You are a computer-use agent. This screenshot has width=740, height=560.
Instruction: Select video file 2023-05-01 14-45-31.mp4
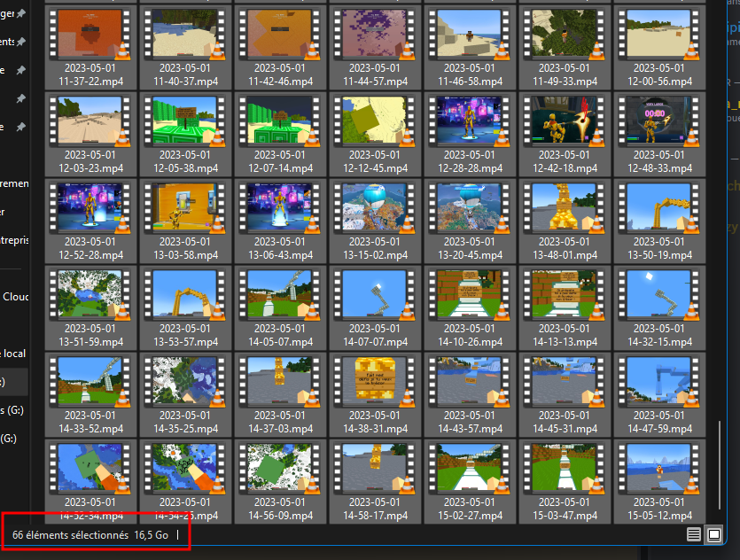[565, 394]
